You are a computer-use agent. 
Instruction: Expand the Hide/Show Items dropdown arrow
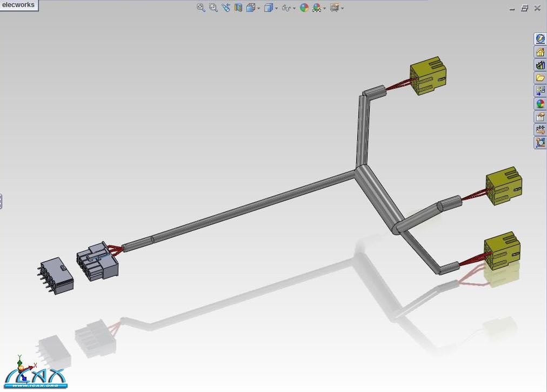tap(295, 8)
